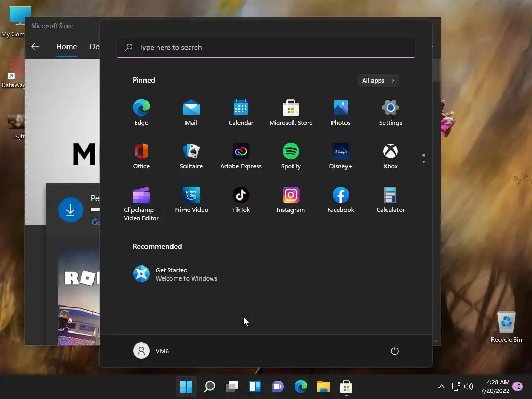Launch Clipchamp Video Editor
Image resolution: width=532 pixels, height=399 pixels.
[141, 204]
